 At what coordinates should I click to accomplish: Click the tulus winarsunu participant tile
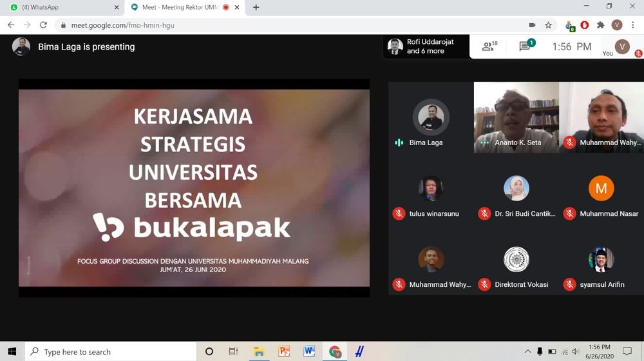(x=431, y=188)
